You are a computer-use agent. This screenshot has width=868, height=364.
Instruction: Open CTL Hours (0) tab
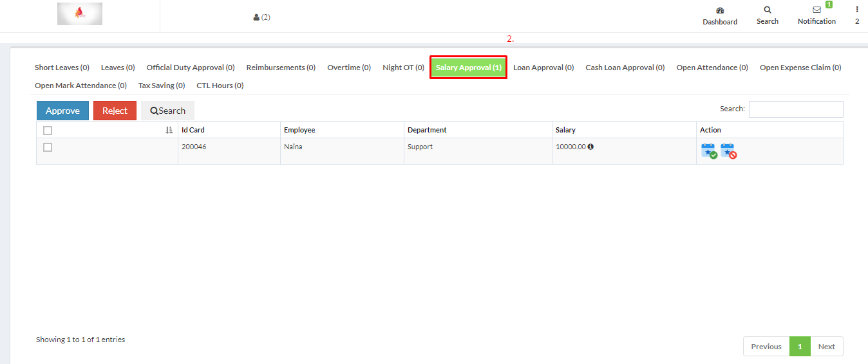click(x=220, y=86)
